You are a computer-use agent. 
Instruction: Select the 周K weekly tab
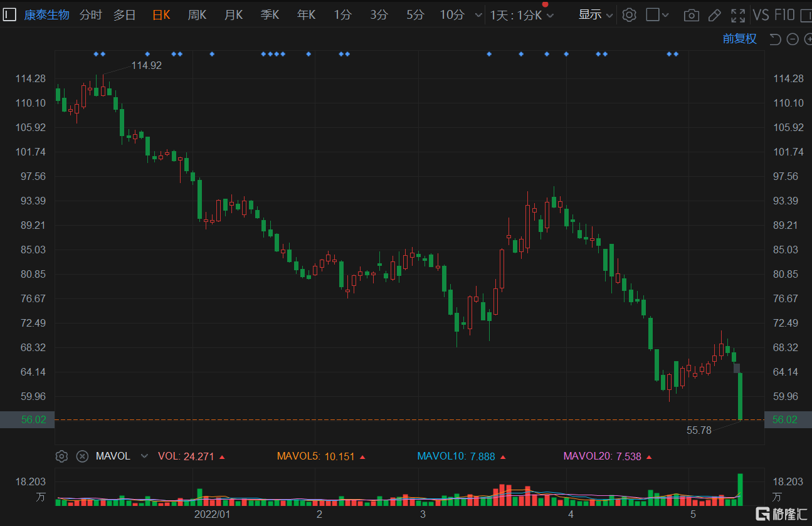click(197, 14)
